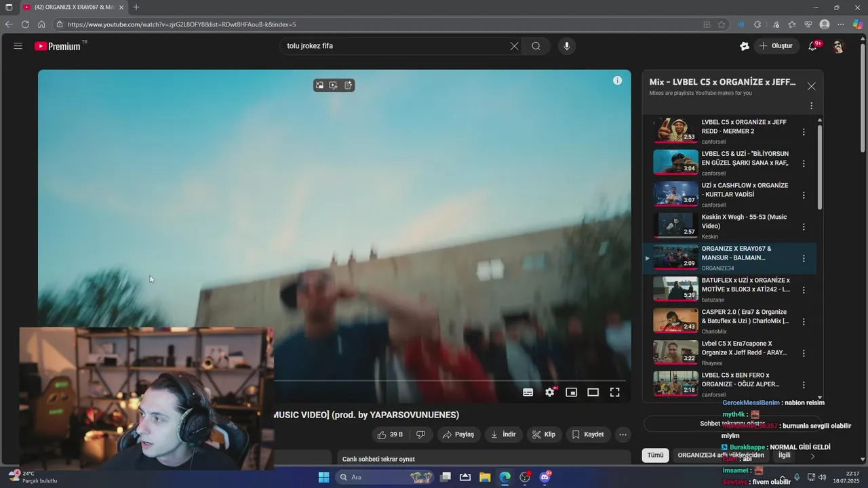Click the star-shaped icon beside Oluştur
The width and height of the screenshot is (868, 488).
[744, 46]
